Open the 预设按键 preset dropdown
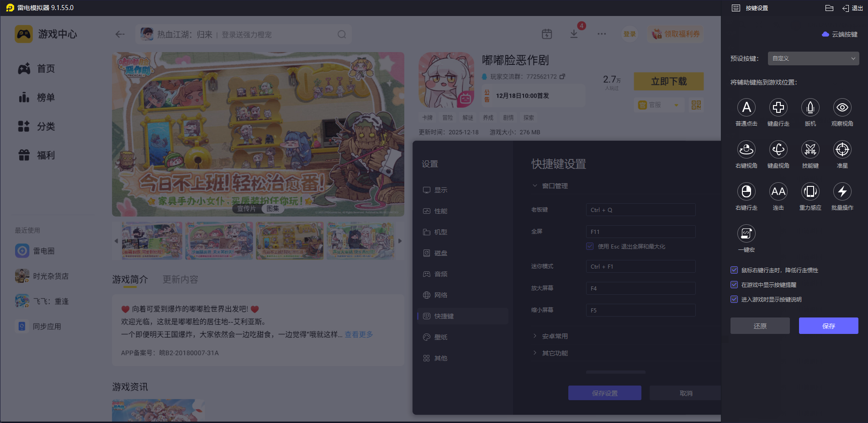The image size is (868, 423). pyautogui.click(x=813, y=58)
